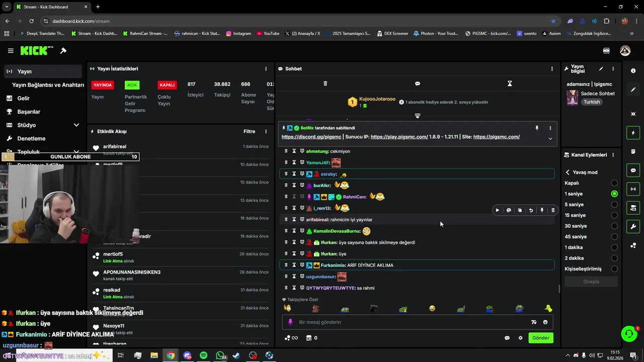
Task: Delete the message from ahmetung with trash icon
Action: pyautogui.click(x=286, y=151)
